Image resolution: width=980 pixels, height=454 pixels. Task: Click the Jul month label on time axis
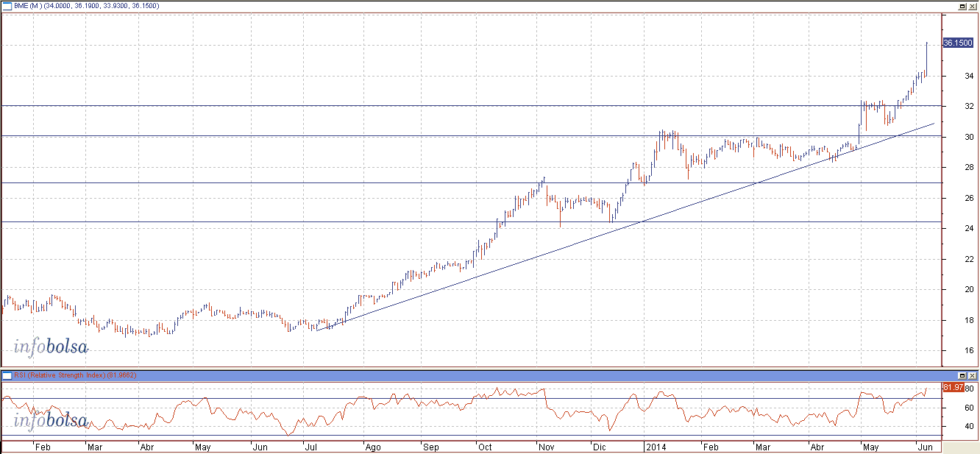pos(310,447)
